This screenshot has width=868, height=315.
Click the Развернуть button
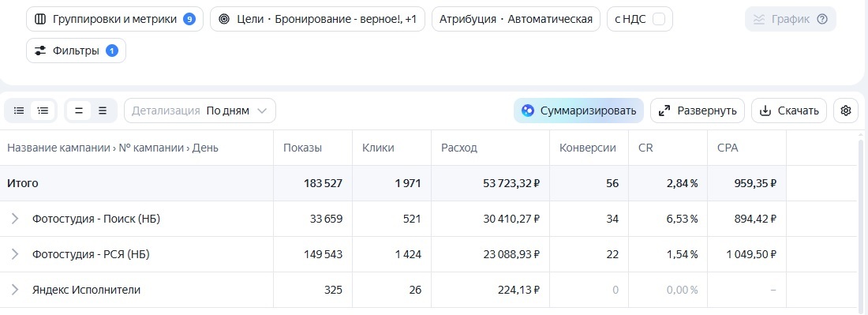pyautogui.click(x=698, y=111)
